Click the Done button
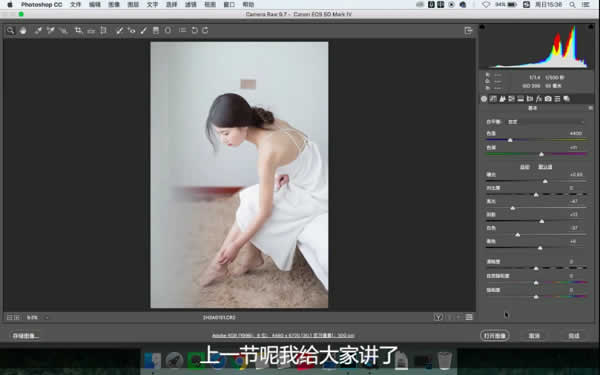Viewport: 600px width, 375px height. 574,336
